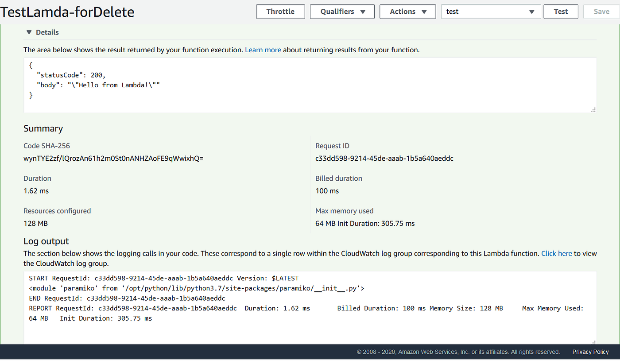The width and height of the screenshot is (620, 364).
Task: Open the Actions dropdown menu
Action: pos(408,12)
